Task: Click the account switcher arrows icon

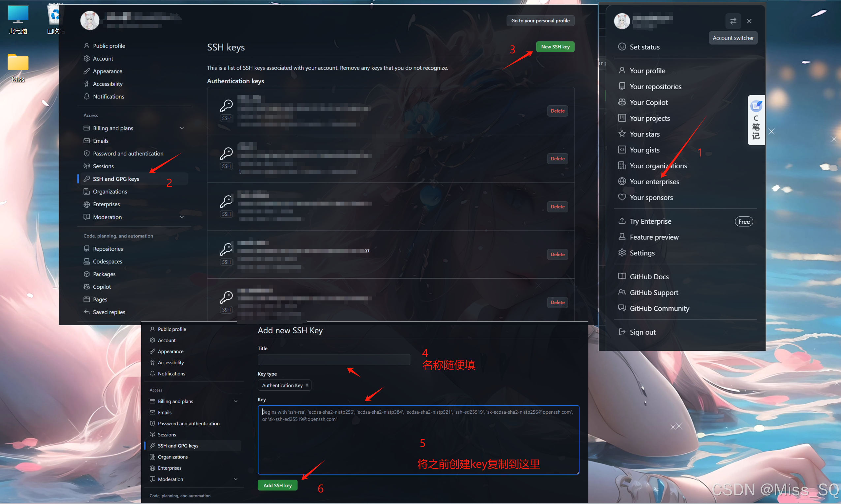Action: click(733, 21)
